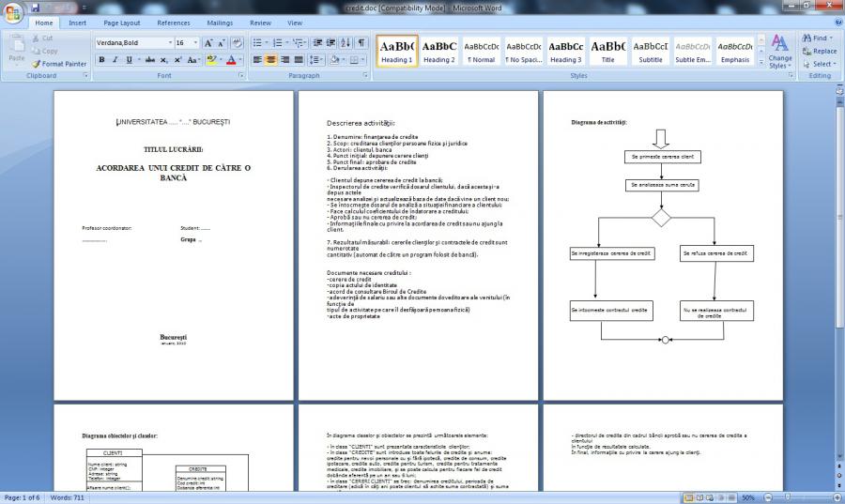This screenshot has width=845, height=504.
Task: Click the Superscript icon
Action: [x=177, y=60]
